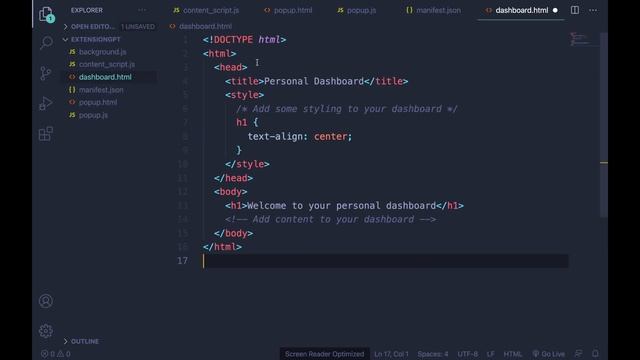Click the "text-align: center;" code line
The width and height of the screenshot is (640, 360).
(300, 136)
